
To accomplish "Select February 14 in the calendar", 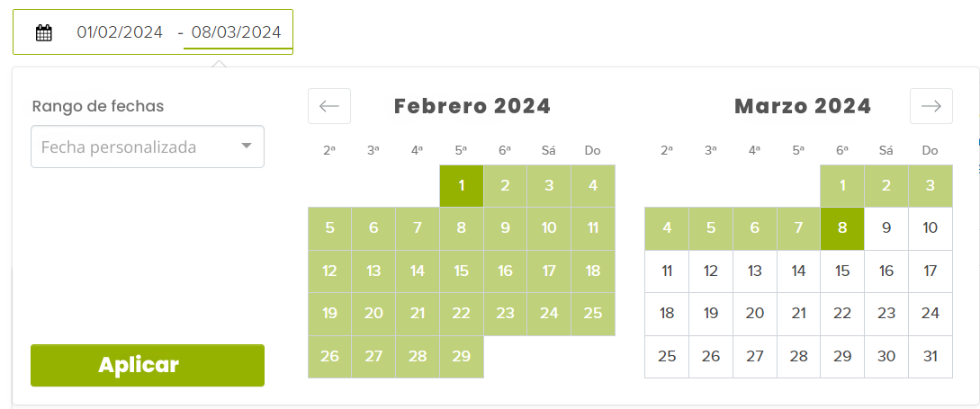I will click(x=418, y=271).
